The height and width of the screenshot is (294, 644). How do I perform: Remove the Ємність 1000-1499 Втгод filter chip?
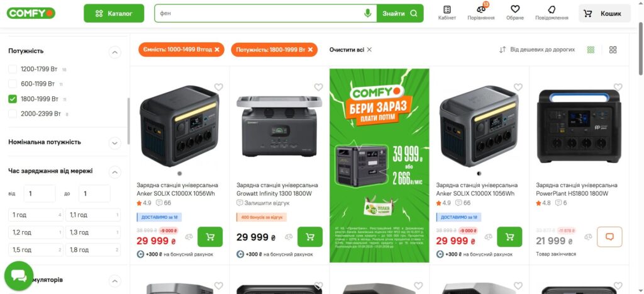(x=217, y=50)
